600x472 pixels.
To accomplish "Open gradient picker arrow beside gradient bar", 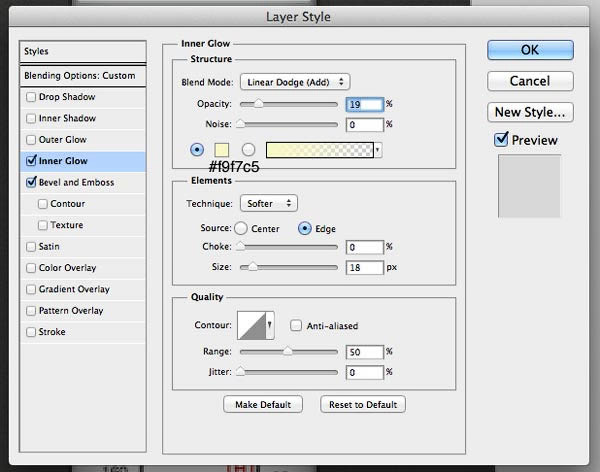I will (x=378, y=150).
